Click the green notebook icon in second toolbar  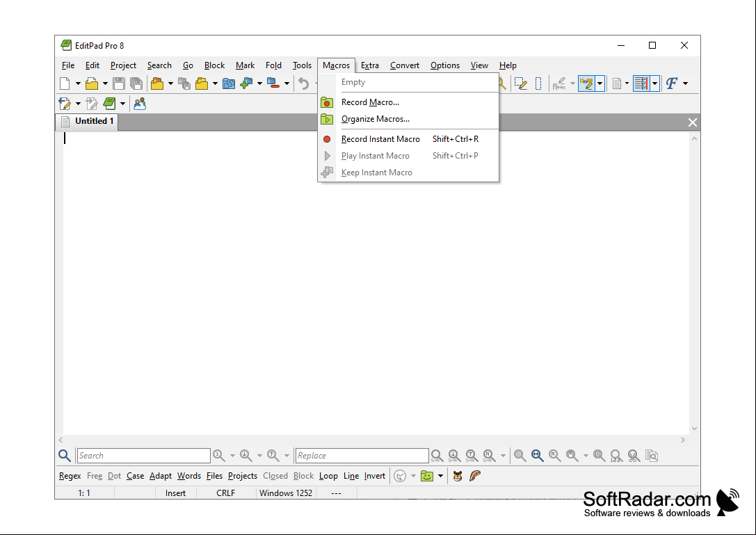[x=109, y=103]
